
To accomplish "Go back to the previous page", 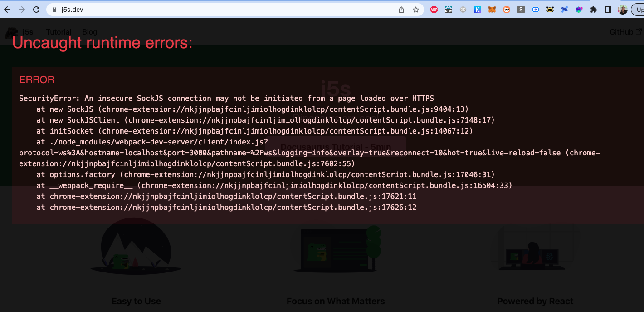I will click(7, 10).
